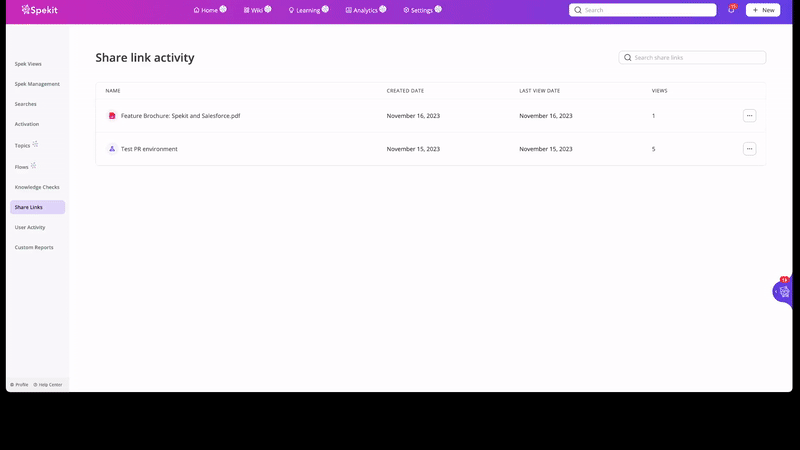Open the Home menu
This screenshot has height=450, width=800.
[x=206, y=10]
